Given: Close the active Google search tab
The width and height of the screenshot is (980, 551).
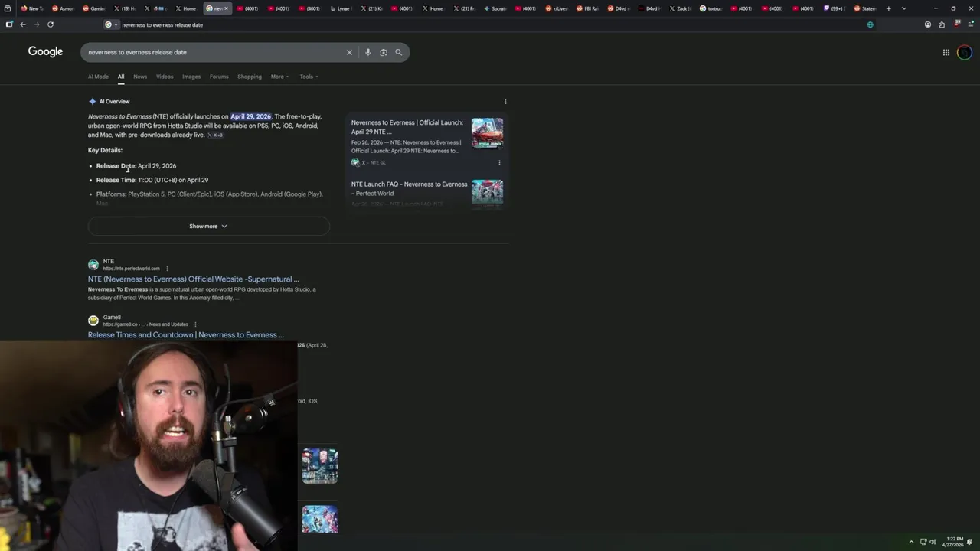Looking at the screenshot, I should [226, 8].
